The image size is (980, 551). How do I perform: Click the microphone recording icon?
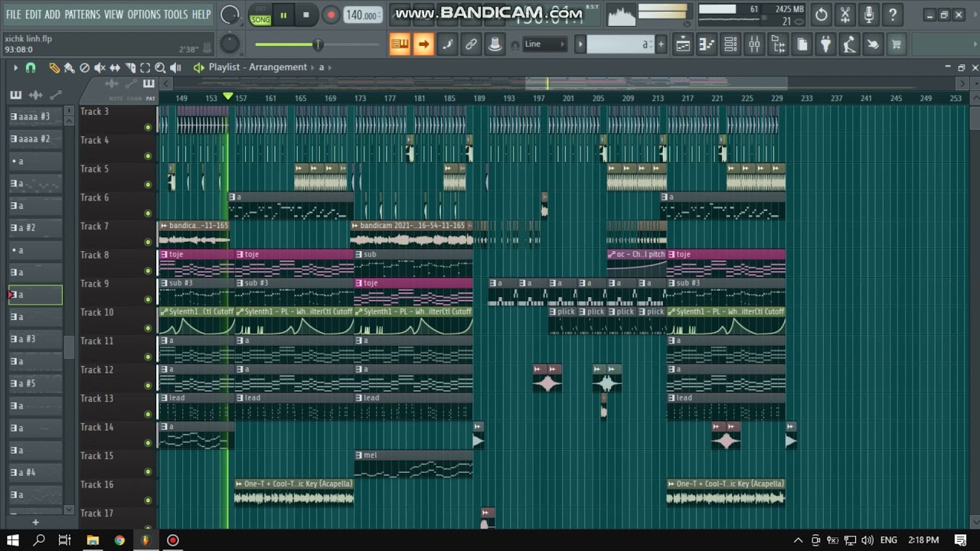pos(869,15)
